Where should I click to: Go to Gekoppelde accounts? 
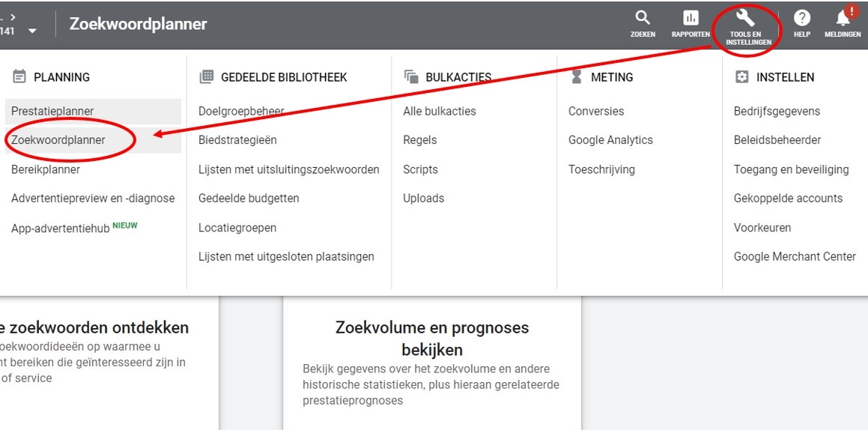point(789,198)
